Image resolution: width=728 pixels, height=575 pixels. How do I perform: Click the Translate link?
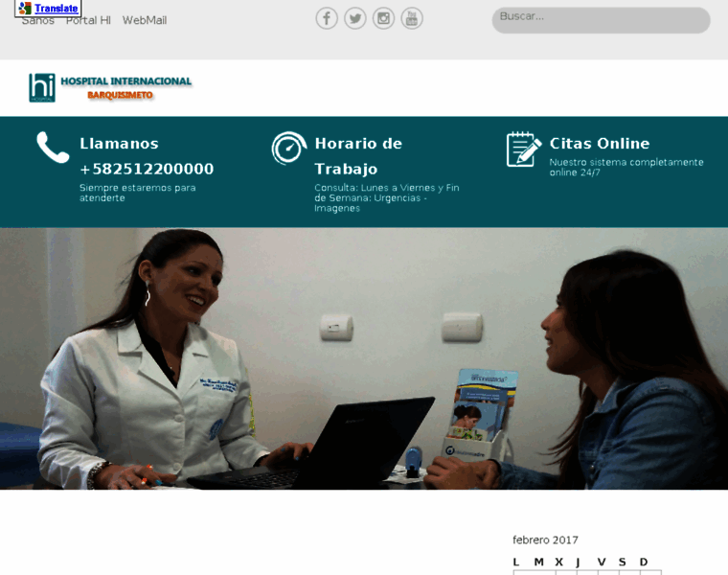pos(57,9)
